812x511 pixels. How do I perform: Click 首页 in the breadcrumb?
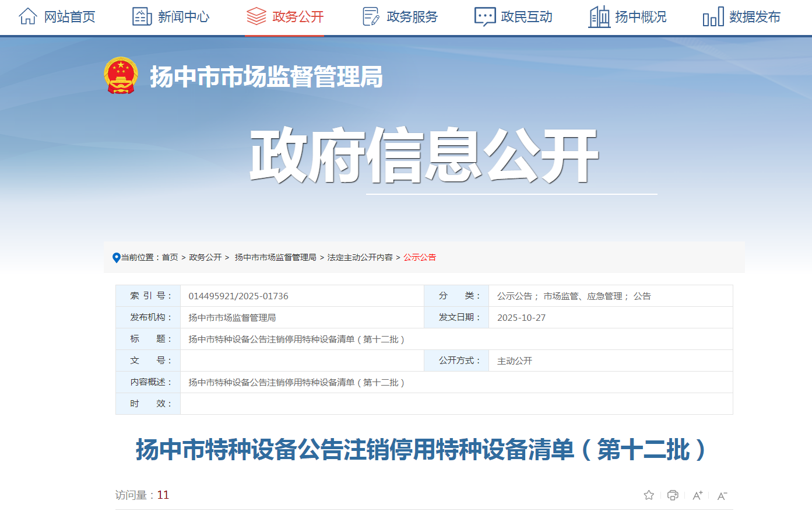[x=170, y=257]
